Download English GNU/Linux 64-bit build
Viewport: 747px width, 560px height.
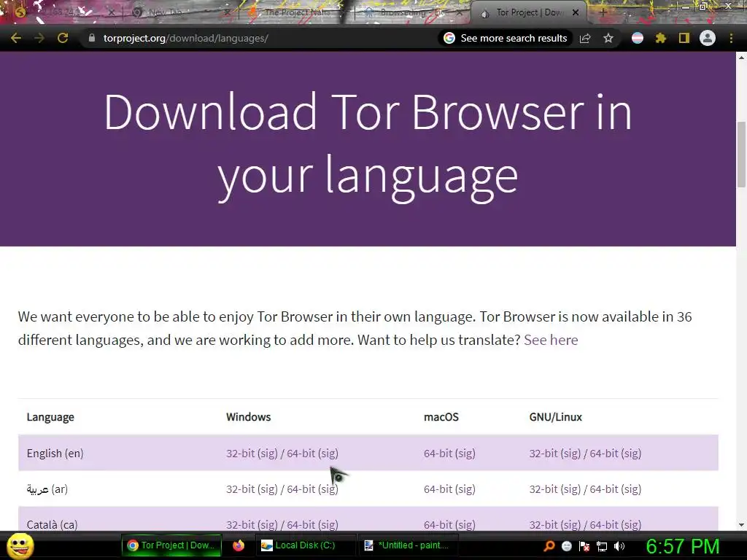[x=604, y=454]
